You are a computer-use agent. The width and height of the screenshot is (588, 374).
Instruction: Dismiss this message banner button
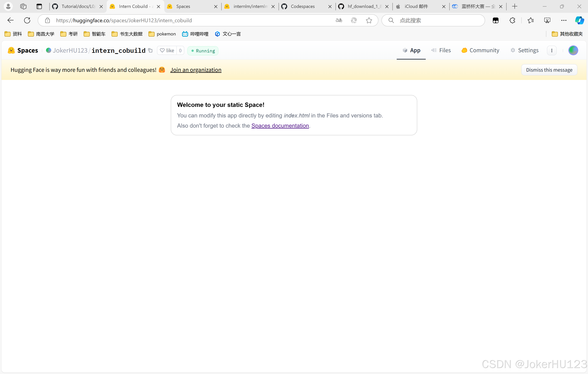tap(549, 70)
